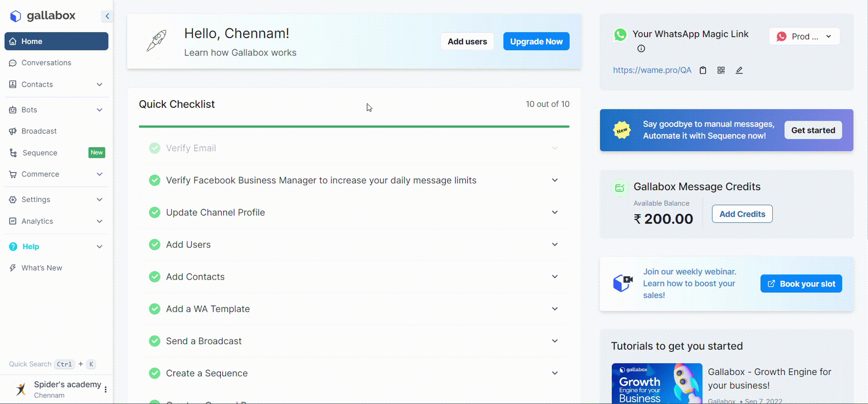Open the account options three-dot menu
The height and width of the screenshot is (404, 868).
(x=105, y=389)
